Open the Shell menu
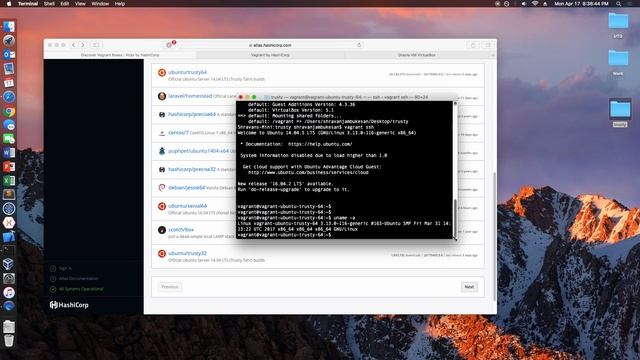 [x=49, y=4]
